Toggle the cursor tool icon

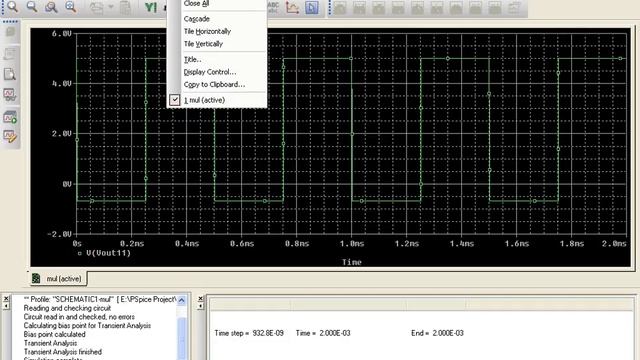pyautogui.click(x=312, y=7)
